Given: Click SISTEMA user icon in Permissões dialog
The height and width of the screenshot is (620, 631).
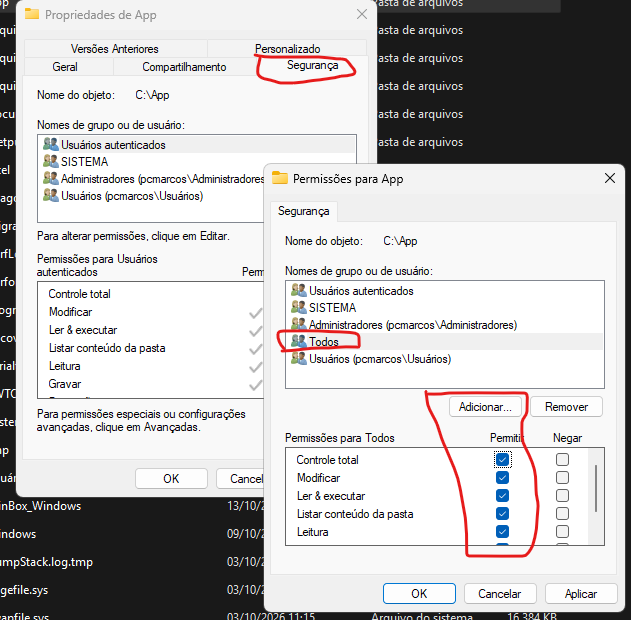Looking at the screenshot, I should tap(299, 307).
